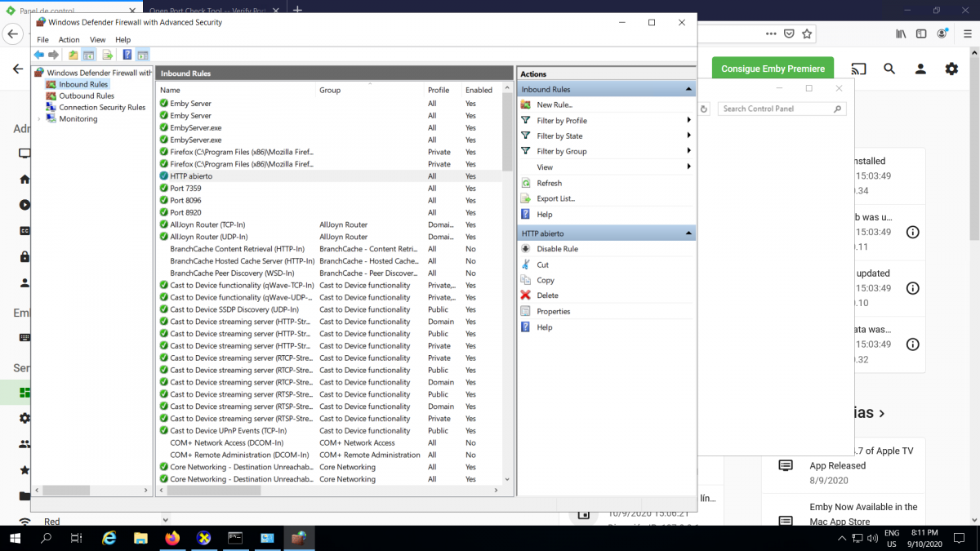Click the Export List icon in the toolbar
The width and height of the screenshot is (980, 551).
pyautogui.click(x=107, y=55)
